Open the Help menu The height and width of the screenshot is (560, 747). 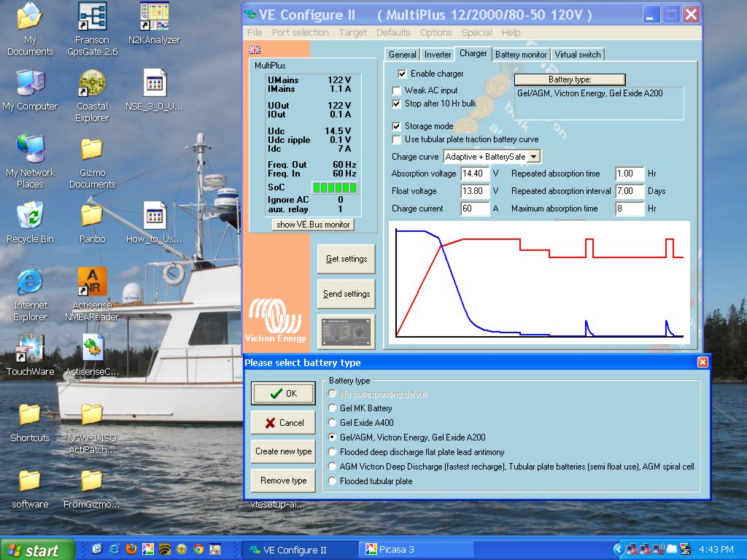[511, 32]
